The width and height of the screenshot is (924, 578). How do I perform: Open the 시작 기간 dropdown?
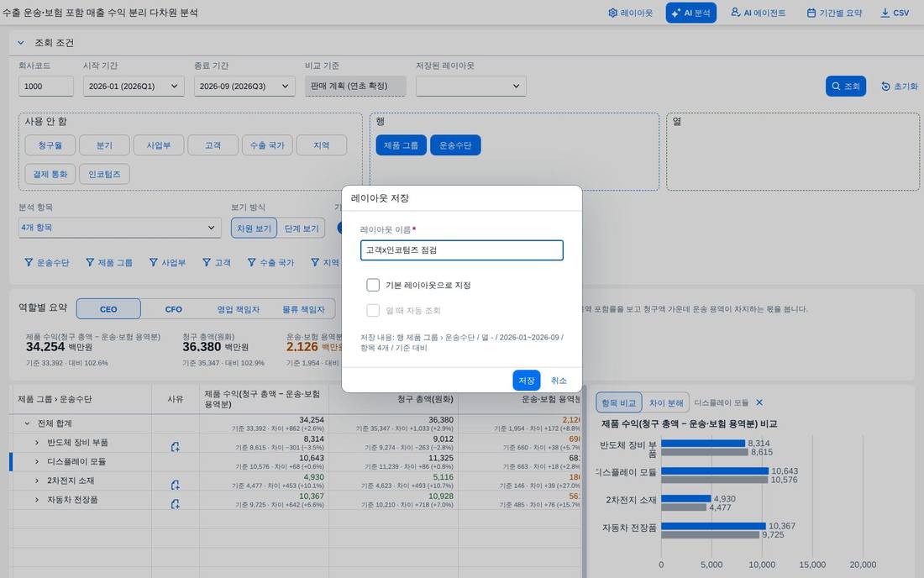[x=134, y=86]
